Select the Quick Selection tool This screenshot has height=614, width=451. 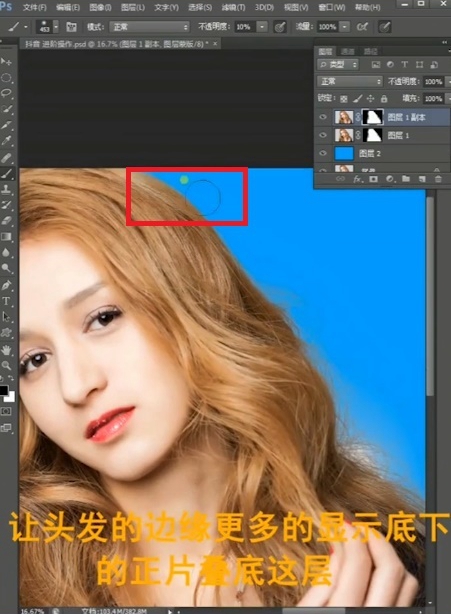pos(6,109)
